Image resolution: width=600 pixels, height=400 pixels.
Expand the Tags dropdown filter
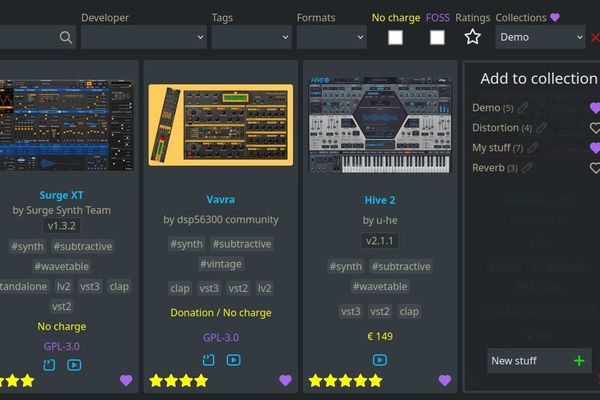point(251,37)
